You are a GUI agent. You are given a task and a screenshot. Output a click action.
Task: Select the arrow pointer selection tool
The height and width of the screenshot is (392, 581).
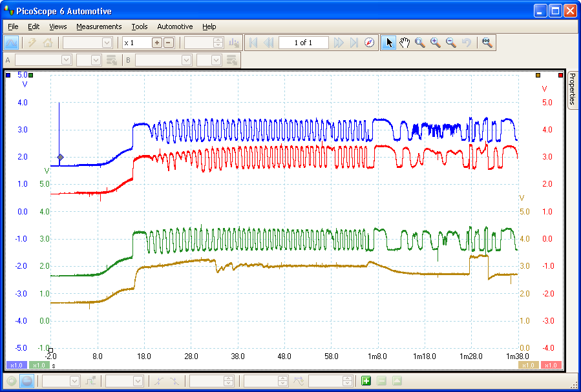click(x=388, y=43)
